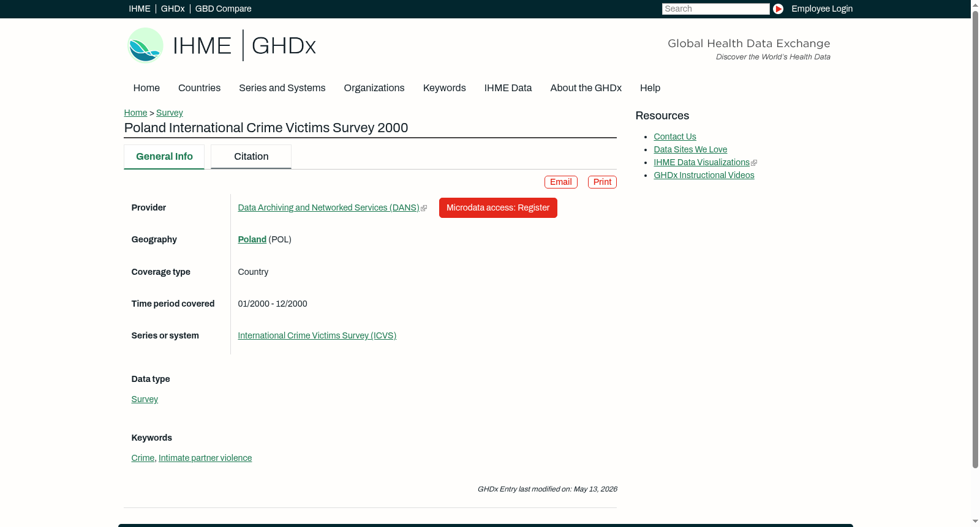Screen dimensions: 980x527
Task: Select the General Info tab
Action: tap(164, 157)
